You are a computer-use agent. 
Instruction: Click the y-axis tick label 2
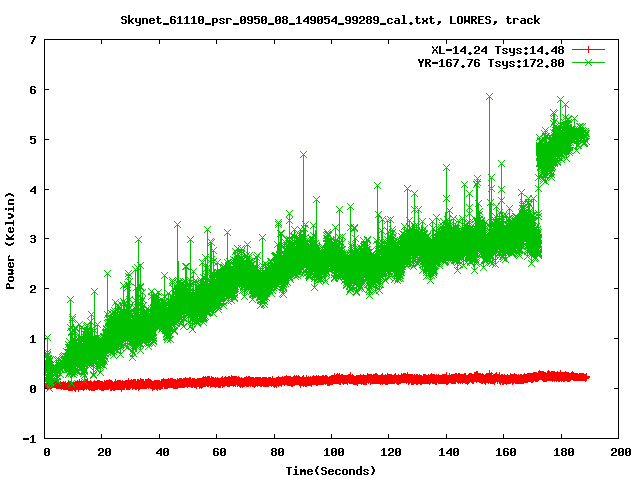tap(33, 289)
